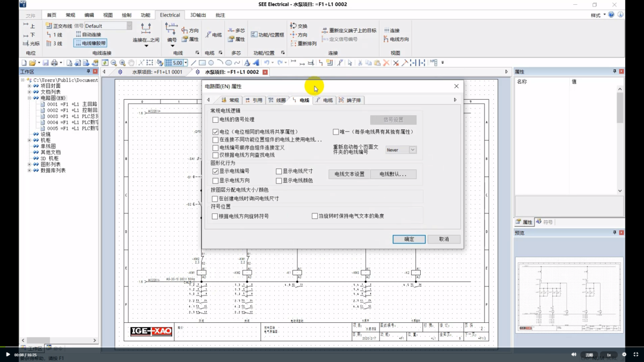This screenshot has width=644, height=362.
Task: Select the text A tool icon
Action: click(247, 63)
